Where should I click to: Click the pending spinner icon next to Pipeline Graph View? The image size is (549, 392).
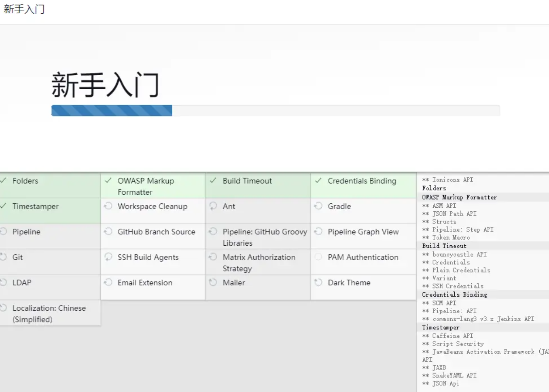[x=318, y=232]
